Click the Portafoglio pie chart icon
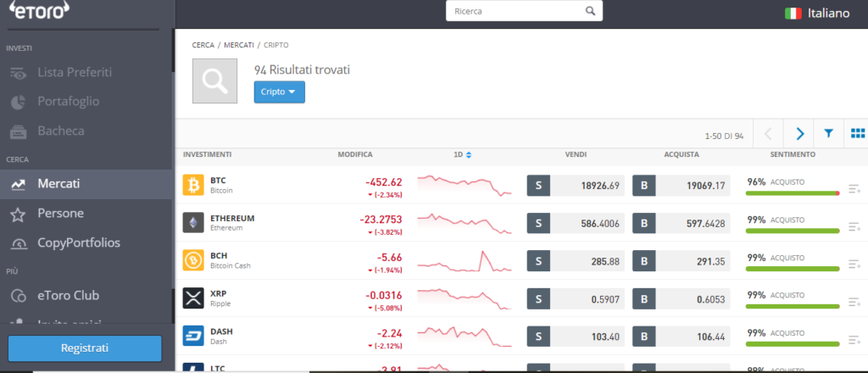The width and height of the screenshot is (868, 373). point(18,102)
